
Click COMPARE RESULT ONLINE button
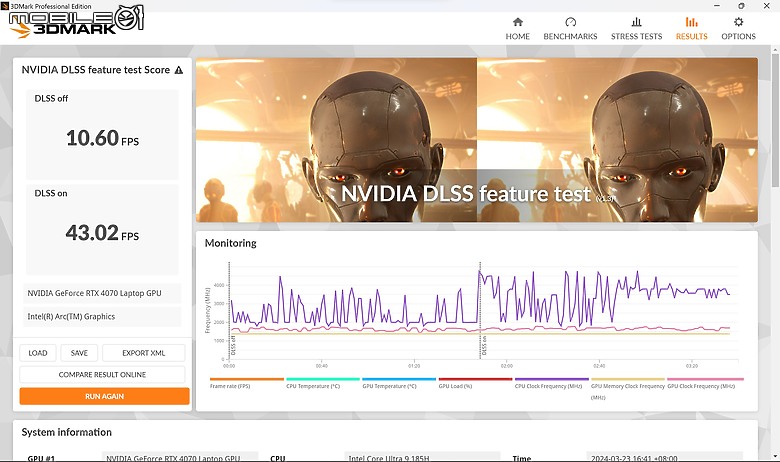click(102, 374)
